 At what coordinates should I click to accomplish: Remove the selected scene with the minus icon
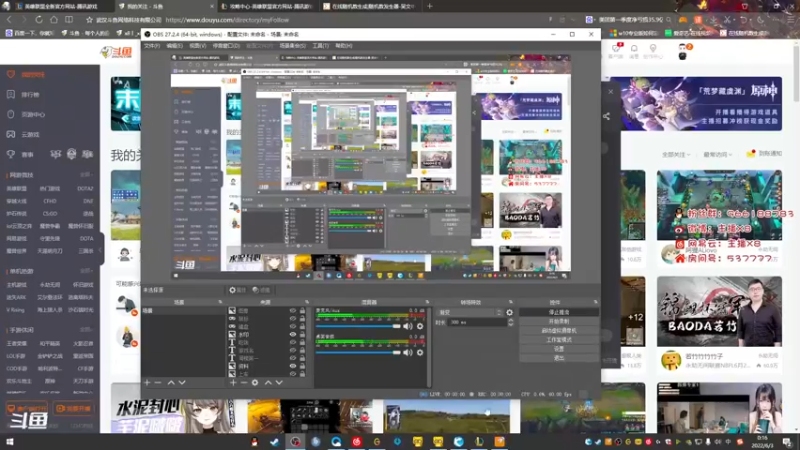pos(158,382)
